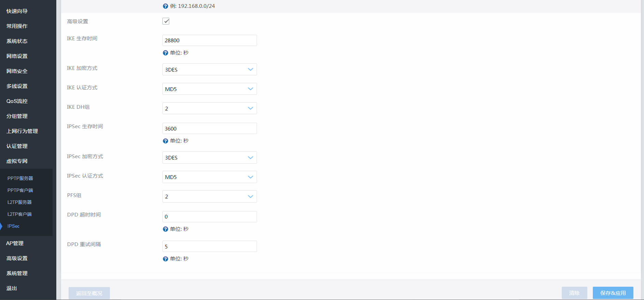Expand the PFS组 dropdown
Viewport: 644px width, 300px height.
pos(210,196)
